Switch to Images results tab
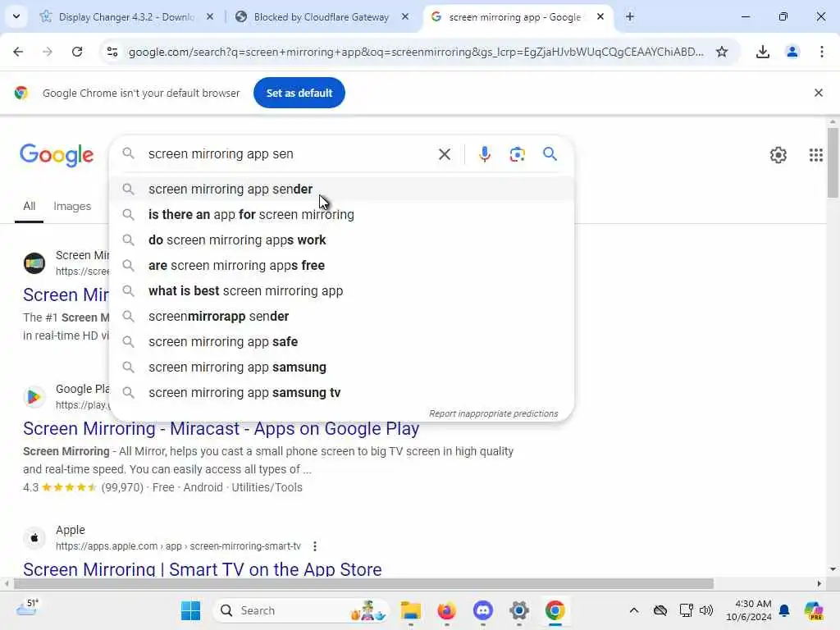 pyautogui.click(x=72, y=206)
